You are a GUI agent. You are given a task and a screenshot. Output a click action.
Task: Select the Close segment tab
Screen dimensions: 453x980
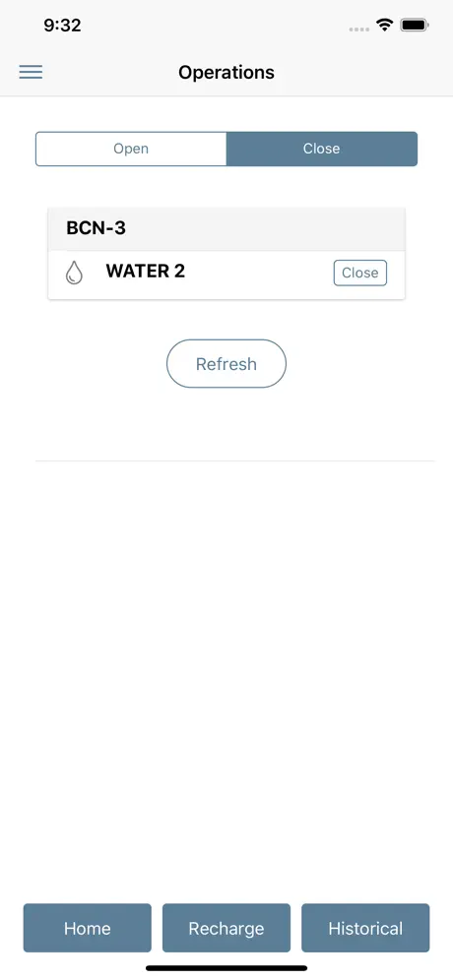point(322,149)
